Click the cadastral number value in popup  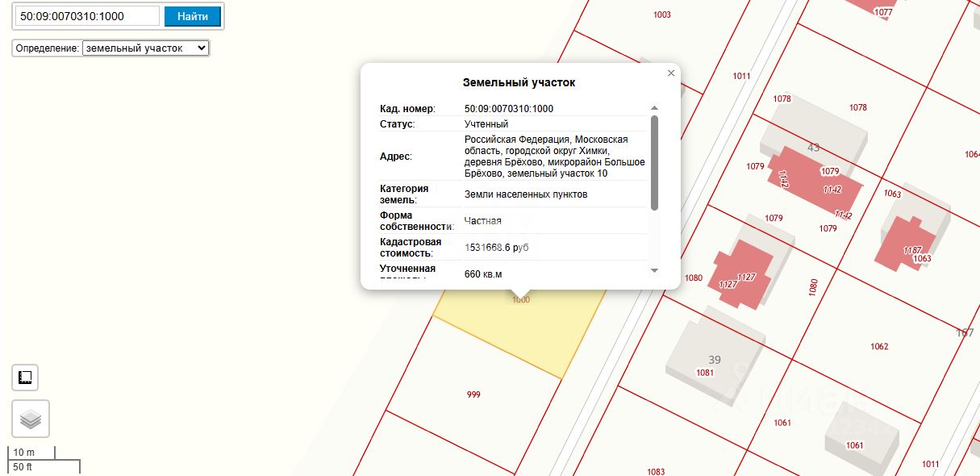tap(508, 109)
